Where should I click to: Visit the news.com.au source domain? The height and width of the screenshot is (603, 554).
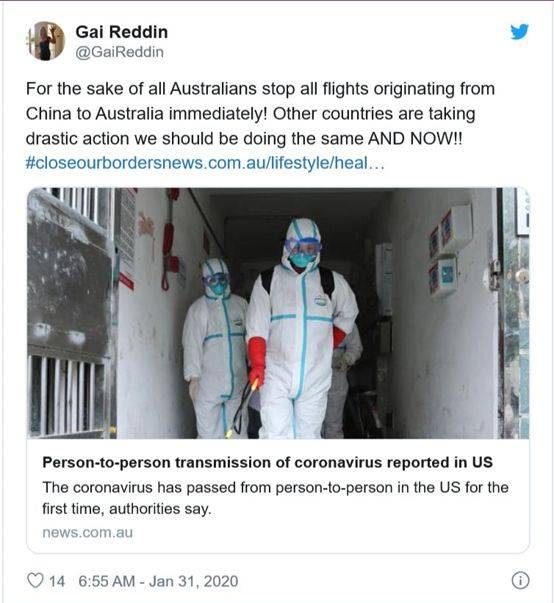point(87,533)
